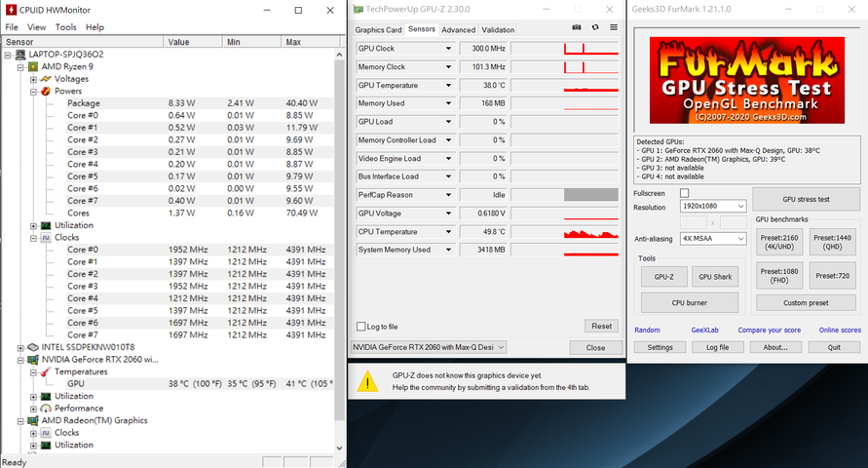Viewport: 868px width, 468px height.
Task: Expand the INTEL SSDPEKNW010T8 tree node
Action: click(x=20, y=348)
